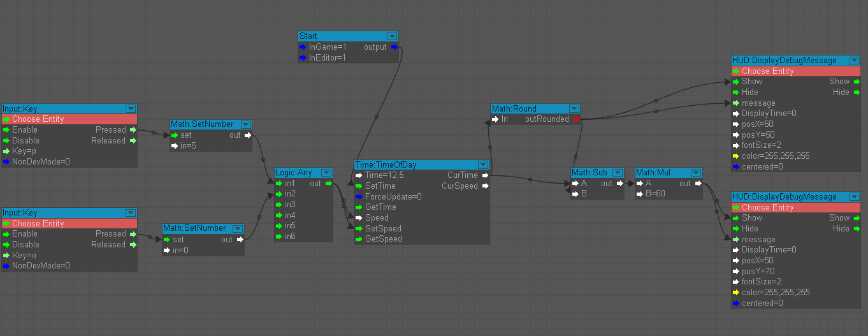The width and height of the screenshot is (868, 336).
Task: Click the red outRounded port on Math:Round
Action: (x=575, y=119)
